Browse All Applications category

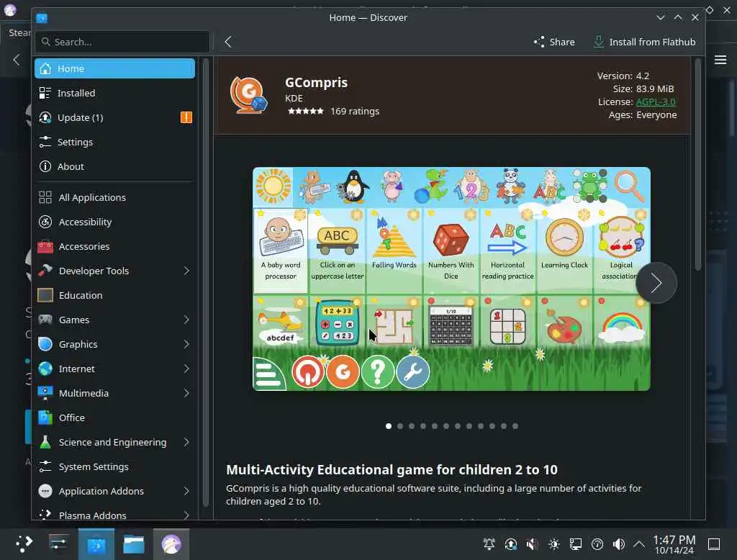point(114,197)
